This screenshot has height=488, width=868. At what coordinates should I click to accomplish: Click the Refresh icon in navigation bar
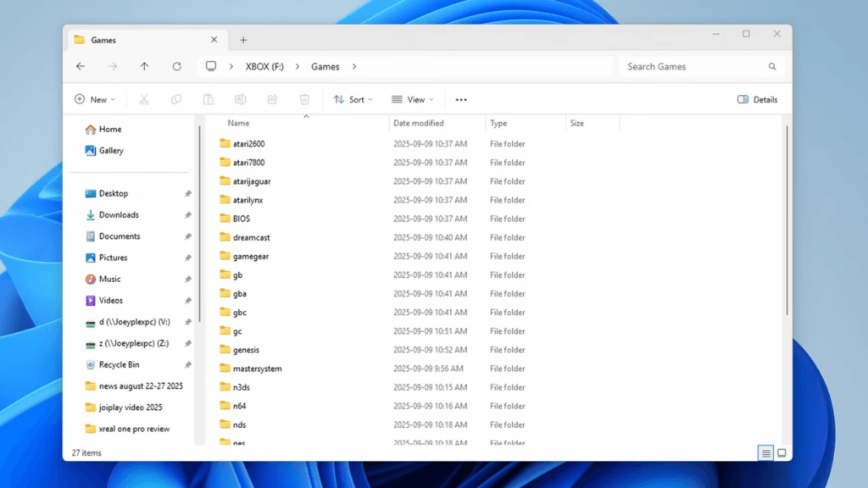176,66
